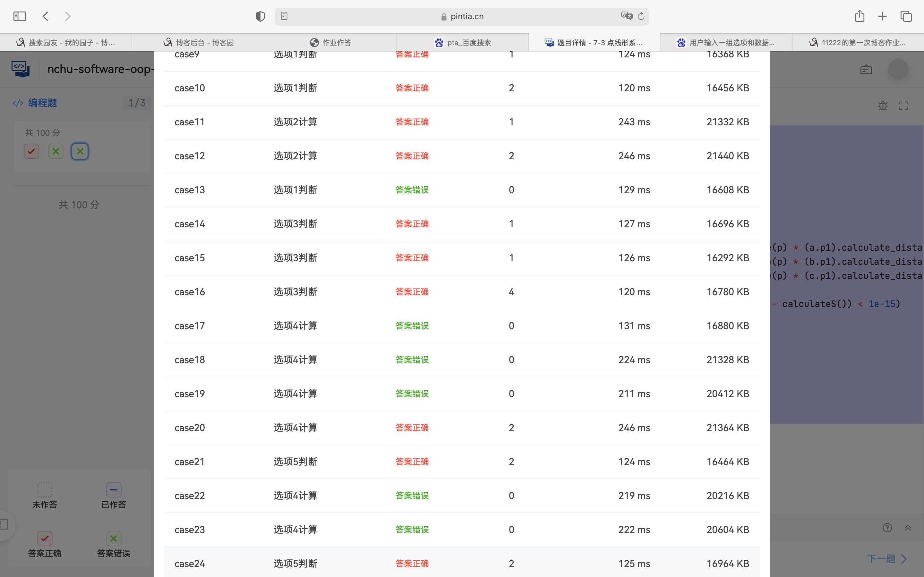This screenshot has width=924, height=577.
Task: Open the page translate icon
Action: pos(626,16)
